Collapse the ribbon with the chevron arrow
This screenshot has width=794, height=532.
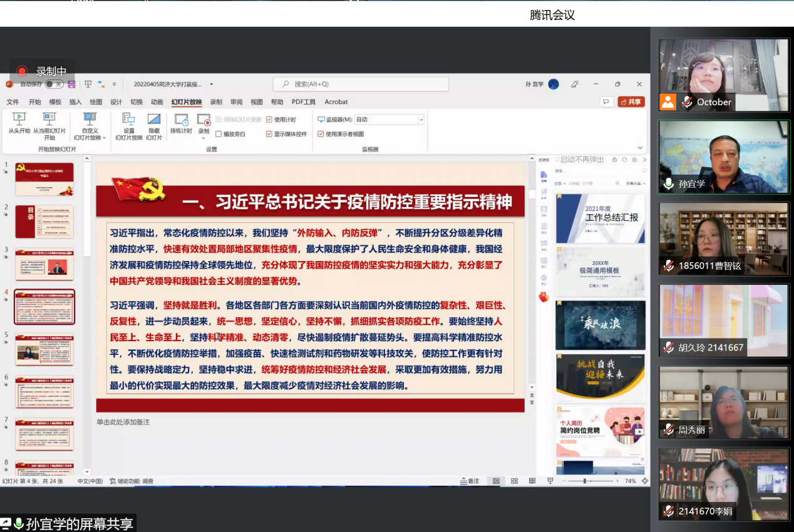640,148
